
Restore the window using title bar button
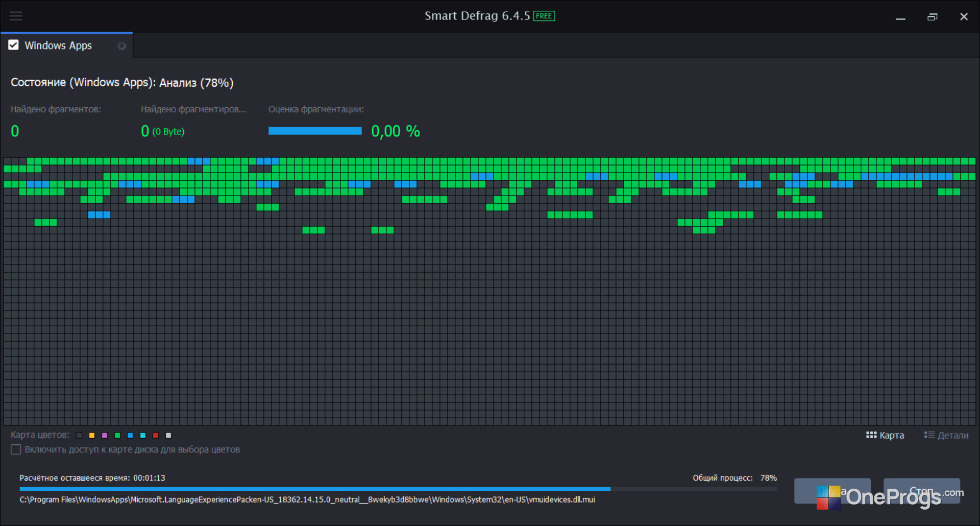point(932,16)
